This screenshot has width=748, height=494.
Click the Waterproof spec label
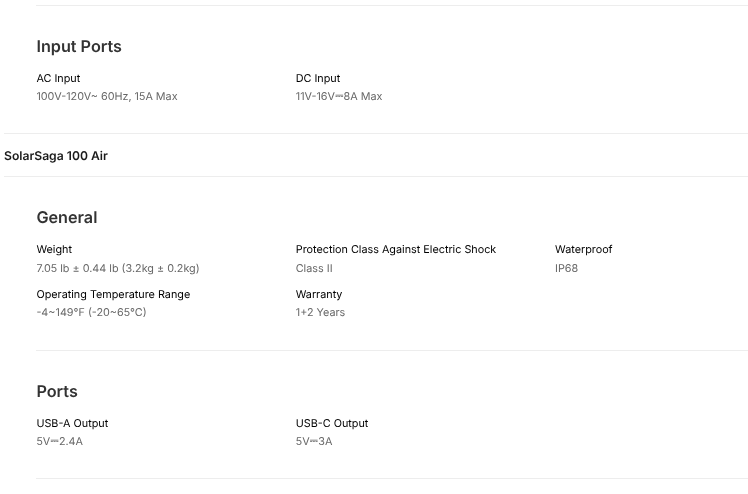pyautogui.click(x=584, y=249)
